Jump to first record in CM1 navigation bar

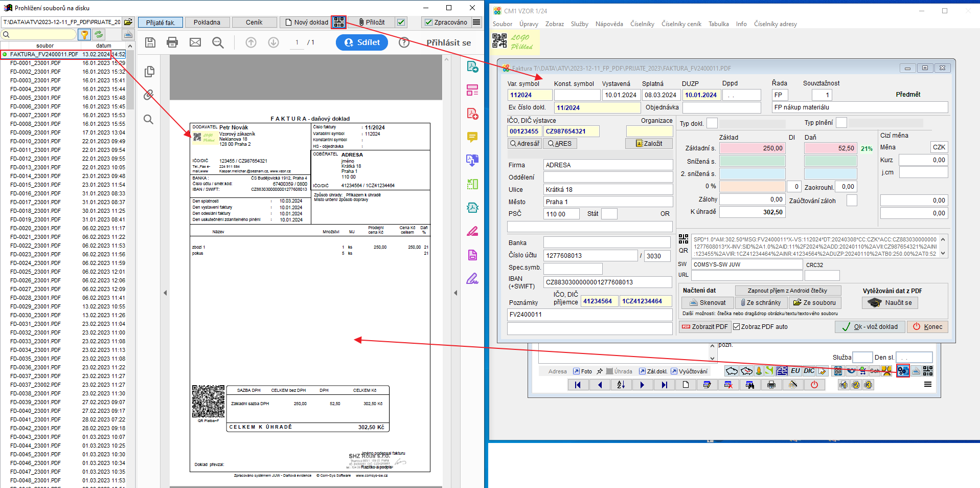[578, 385]
